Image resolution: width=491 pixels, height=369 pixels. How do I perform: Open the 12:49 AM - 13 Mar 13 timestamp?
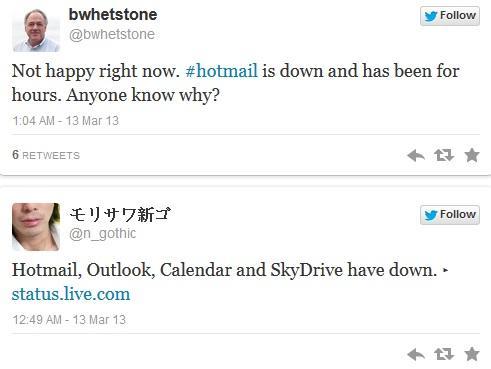pos(69,320)
